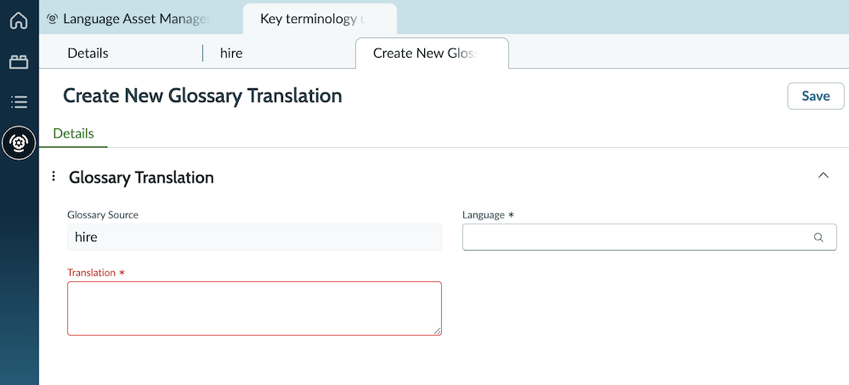Click the Create New Glossary Translation heading
The width and height of the screenshot is (849, 385).
click(203, 95)
